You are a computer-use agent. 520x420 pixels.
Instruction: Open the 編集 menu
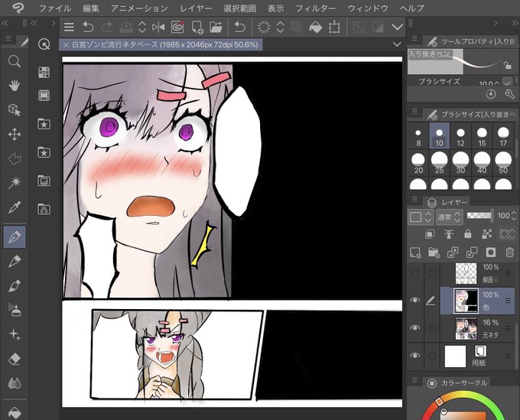(91, 8)
